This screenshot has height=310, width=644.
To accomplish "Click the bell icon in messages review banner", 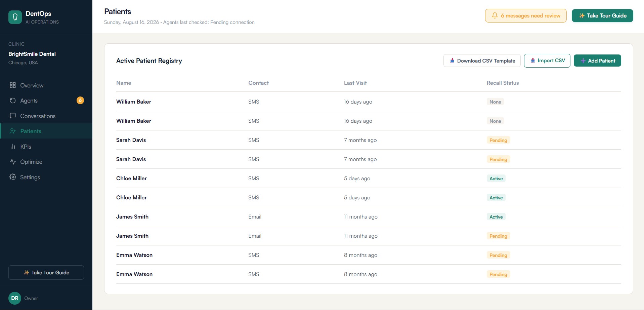I will (495, 15).
